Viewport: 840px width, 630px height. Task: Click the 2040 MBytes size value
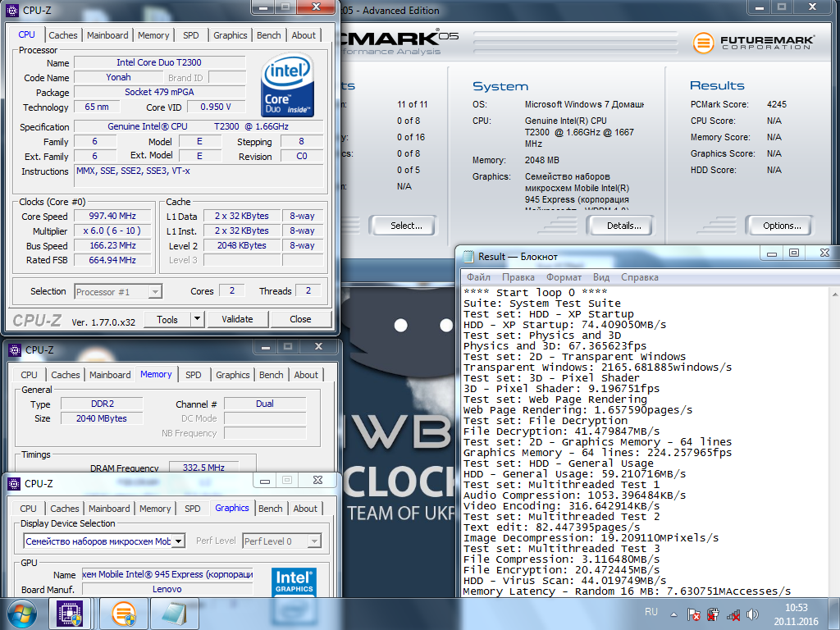coord(103,418)
